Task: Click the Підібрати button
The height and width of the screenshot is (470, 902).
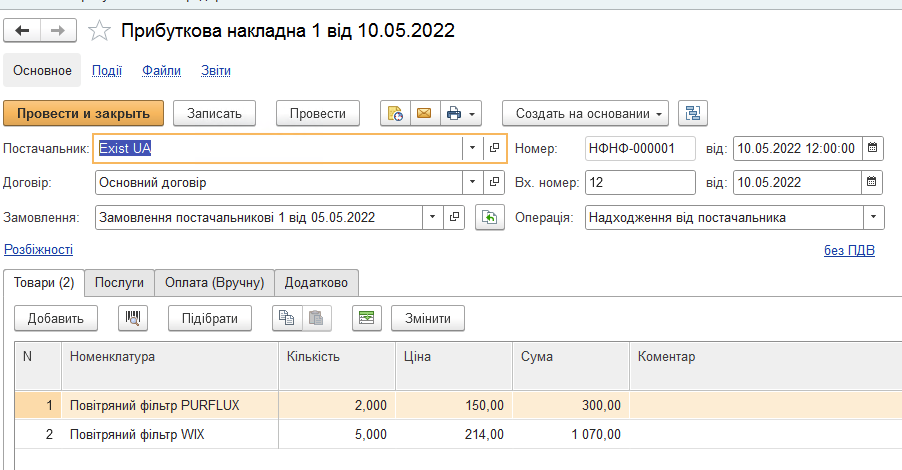Action: click(x=210, y=318)
